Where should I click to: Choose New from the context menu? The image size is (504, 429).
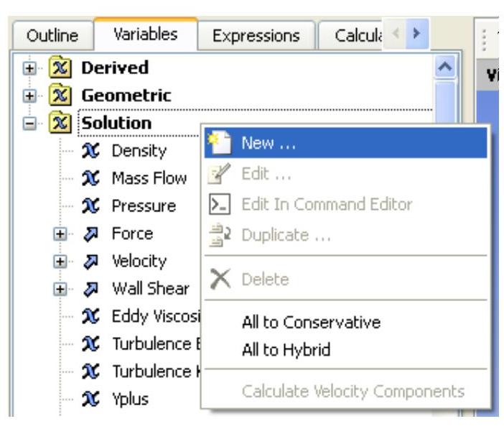coord(261,144)
